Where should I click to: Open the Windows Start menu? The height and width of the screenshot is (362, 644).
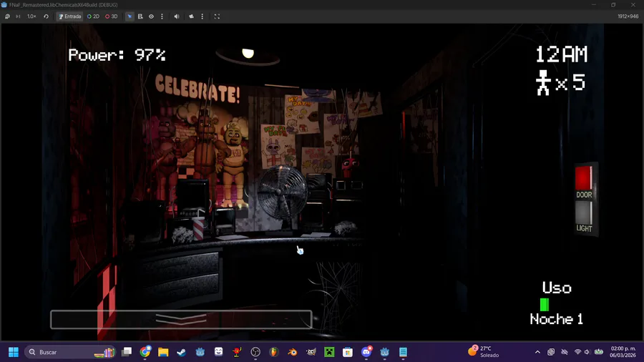(x=14, y=352)
